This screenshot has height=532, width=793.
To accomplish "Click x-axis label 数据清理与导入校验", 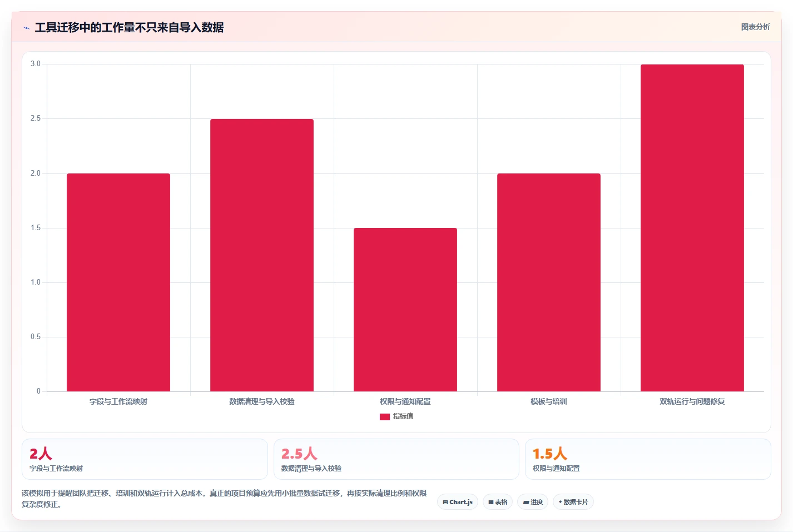I will [262, 401].
